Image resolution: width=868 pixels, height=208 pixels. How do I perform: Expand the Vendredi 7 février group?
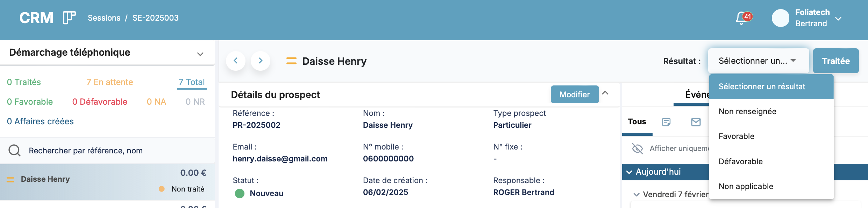click(x=636, y=194)
